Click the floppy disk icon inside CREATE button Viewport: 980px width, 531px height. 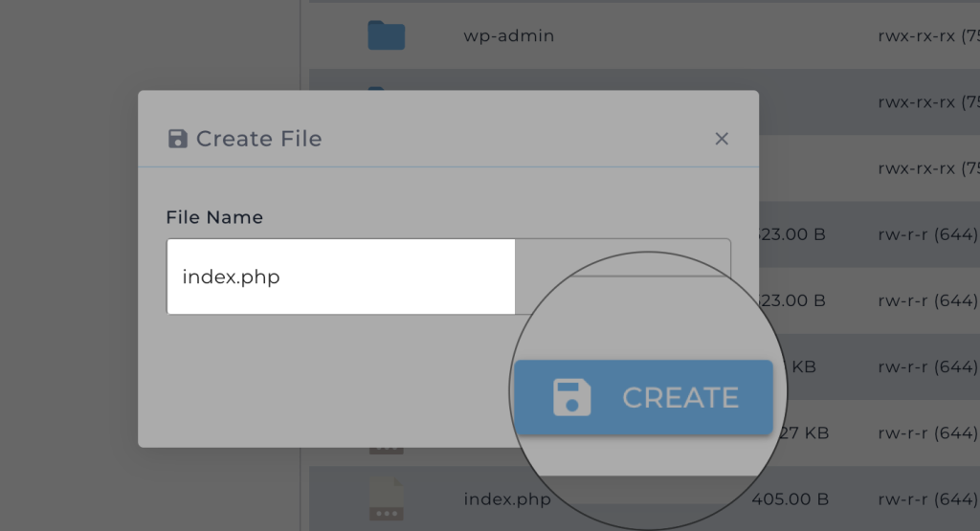coord(571,398)
